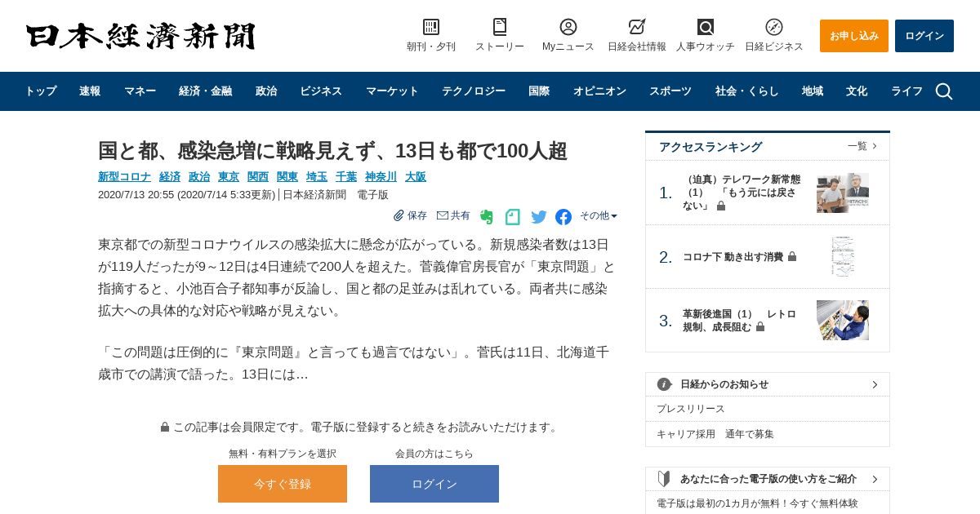
Task: Share article to Evernote elephant icon
Action: pyautogui.click(x=487, y=217)
